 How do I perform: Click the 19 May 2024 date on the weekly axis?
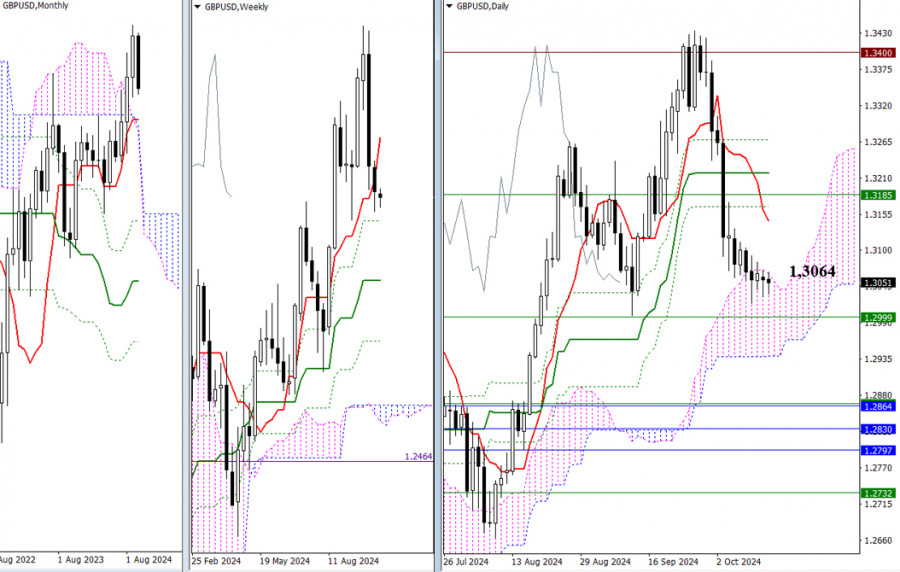[x=284, y=561]
